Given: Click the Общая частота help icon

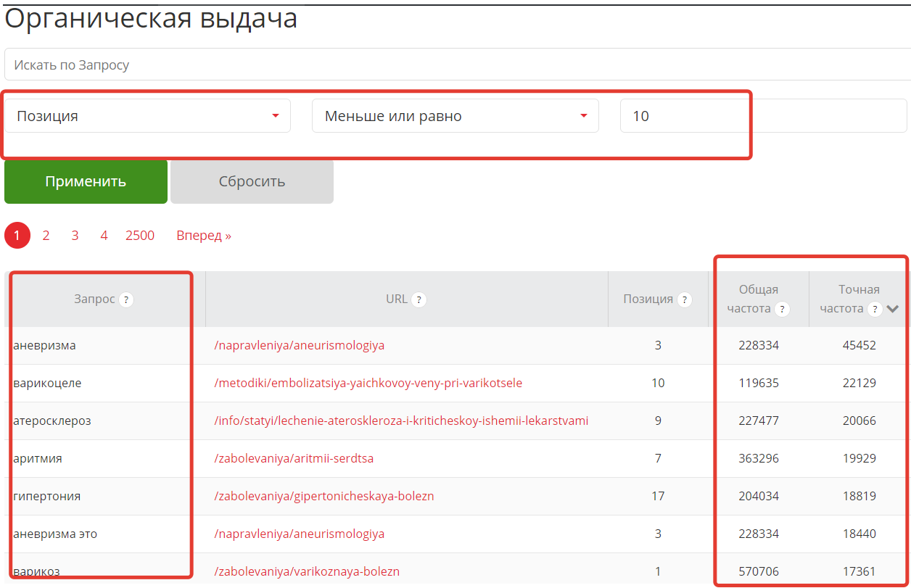Looking at the screenshot, I should pyautogui.click(x=782, y=307).
